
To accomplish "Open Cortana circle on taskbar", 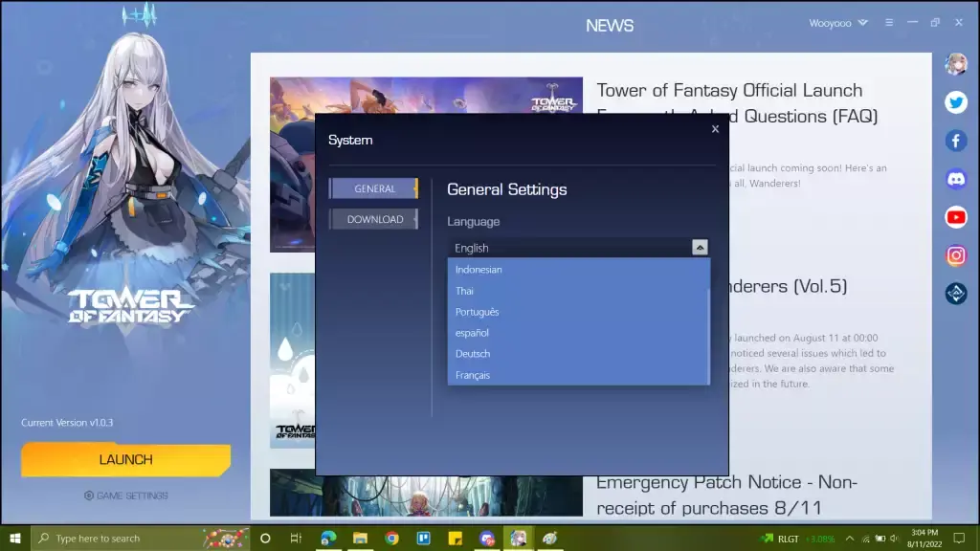I will [x=265, y=538].
